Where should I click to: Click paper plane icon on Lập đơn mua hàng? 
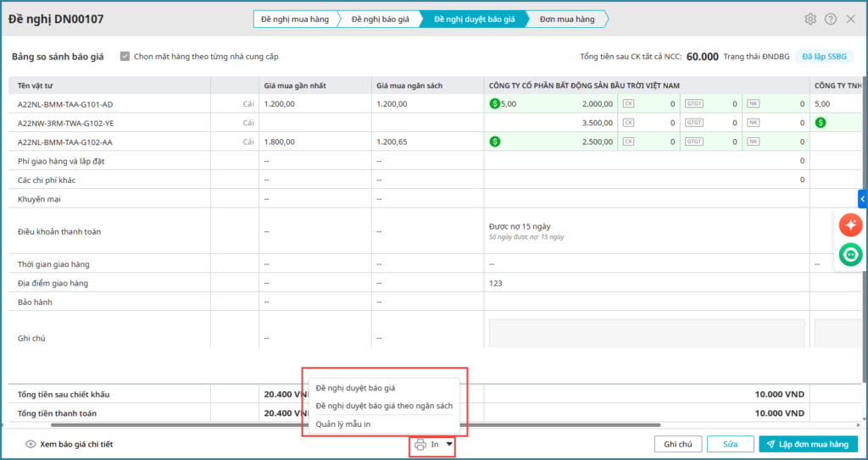771,444
